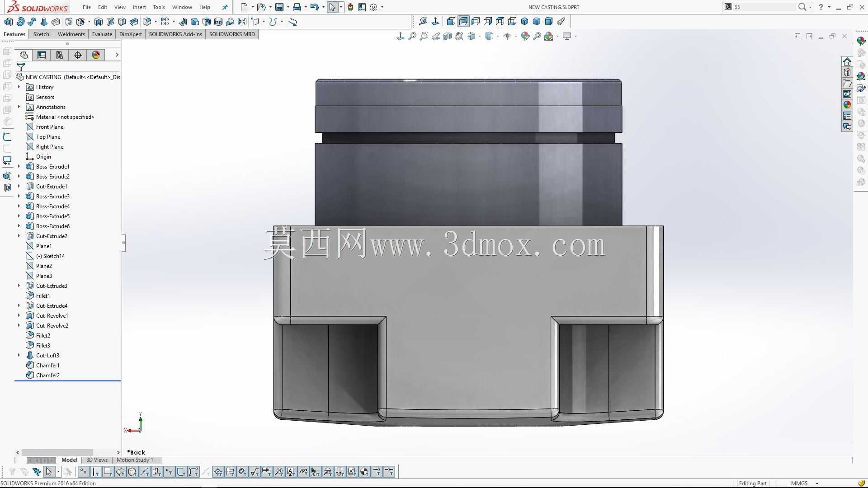The image size is (868, 488).
Task: Open the Design Library icon in task pane
Action: point(847,72)
